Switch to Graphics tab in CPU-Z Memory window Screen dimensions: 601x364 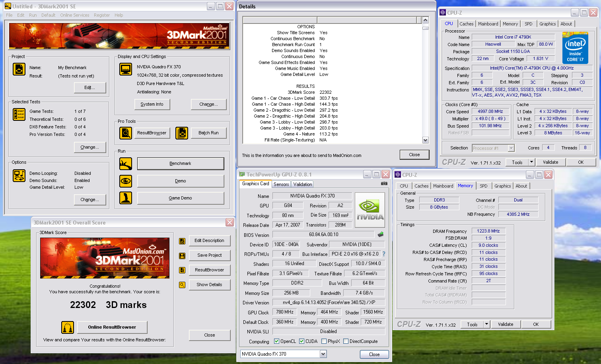click(503, 186)
